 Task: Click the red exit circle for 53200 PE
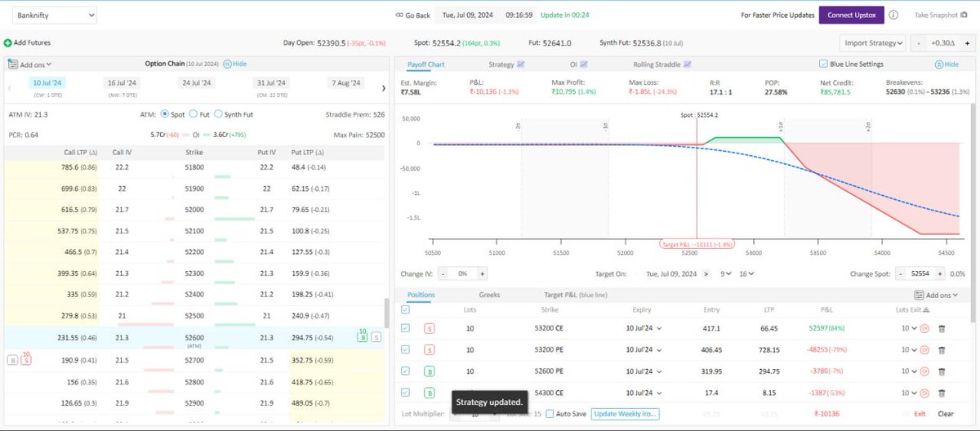click(x=924, y=349)
